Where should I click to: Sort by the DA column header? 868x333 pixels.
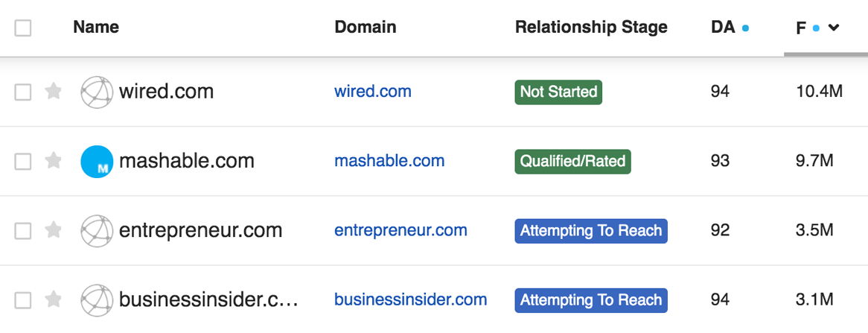point(723,28)
